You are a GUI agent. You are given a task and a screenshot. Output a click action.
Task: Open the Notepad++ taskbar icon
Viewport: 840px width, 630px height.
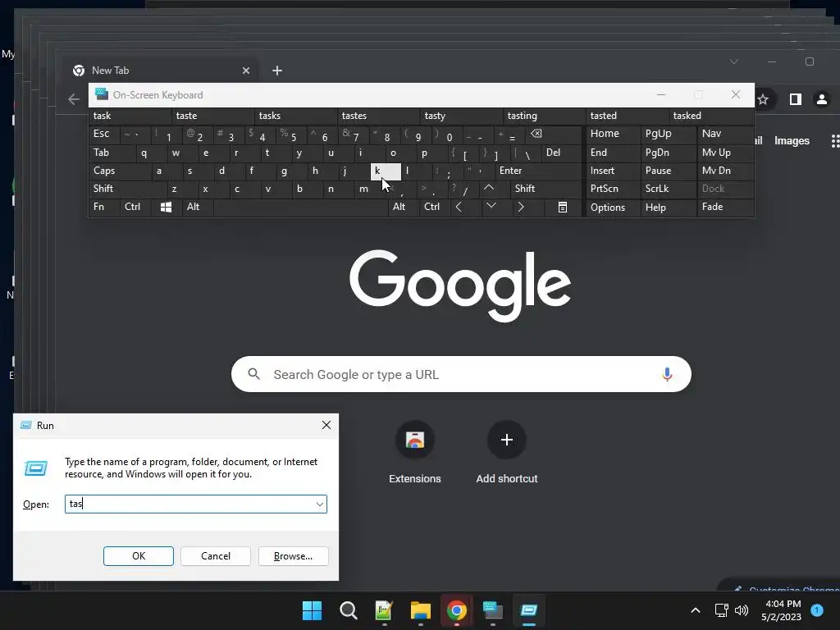tap(384, 610)
